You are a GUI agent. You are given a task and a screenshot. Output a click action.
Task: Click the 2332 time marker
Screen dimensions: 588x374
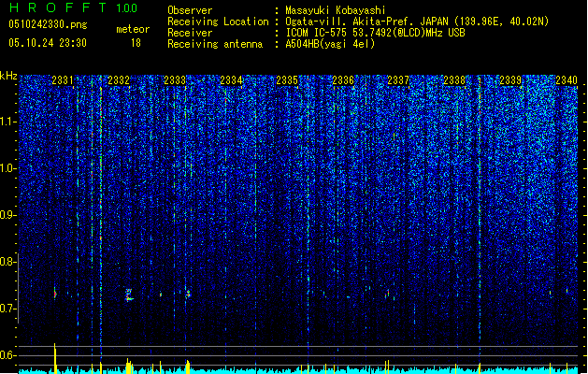[119, 80]
